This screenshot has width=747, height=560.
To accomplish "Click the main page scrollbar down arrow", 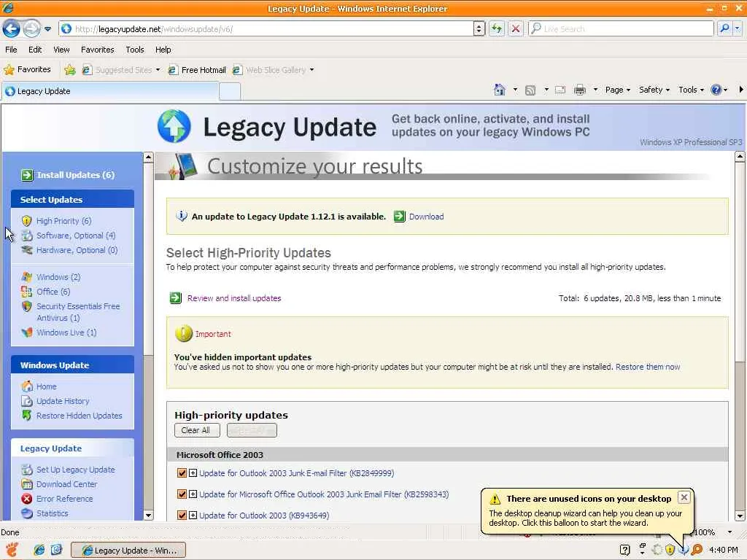I will [740, 516].
